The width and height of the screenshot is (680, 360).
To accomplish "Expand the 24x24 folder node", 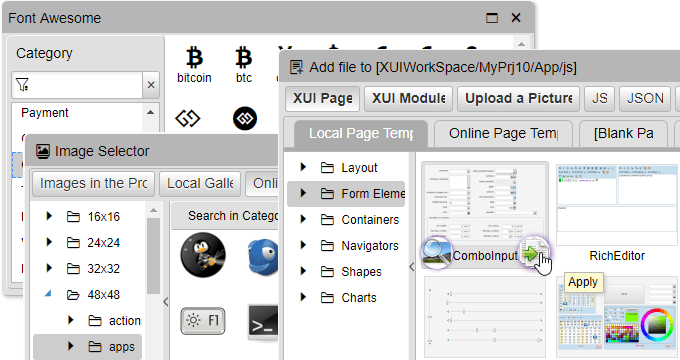I will click(49, 242).
